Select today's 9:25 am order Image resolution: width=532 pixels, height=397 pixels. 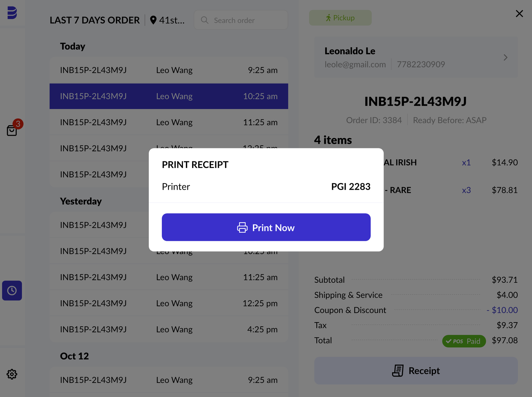click(x=169, y=70)
